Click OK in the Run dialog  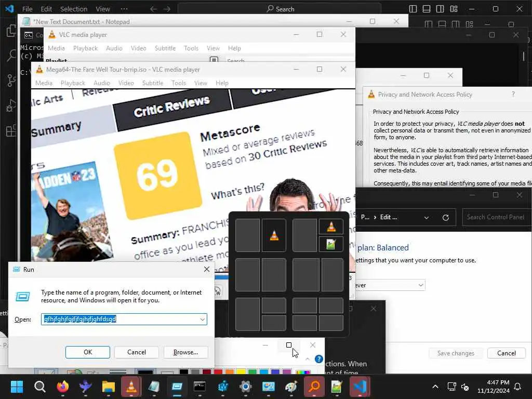click(x=87, y=352)
